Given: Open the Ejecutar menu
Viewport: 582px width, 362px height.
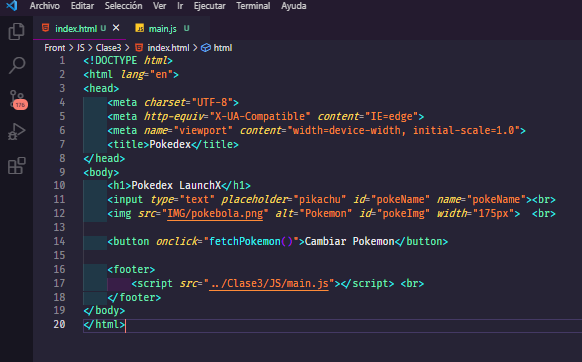Looking at the screenshot, I should (209, 6).
